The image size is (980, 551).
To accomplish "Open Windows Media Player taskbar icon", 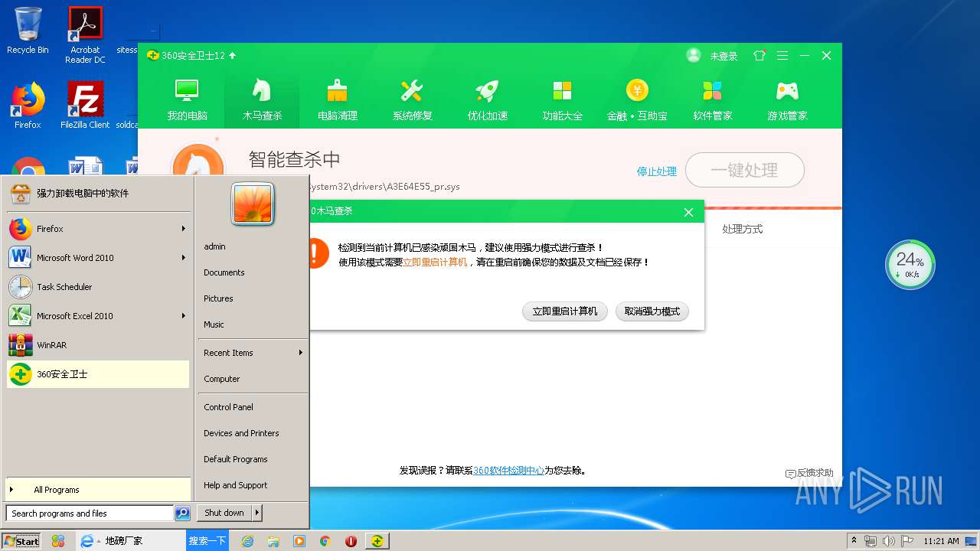I will [x=299, y=541].
